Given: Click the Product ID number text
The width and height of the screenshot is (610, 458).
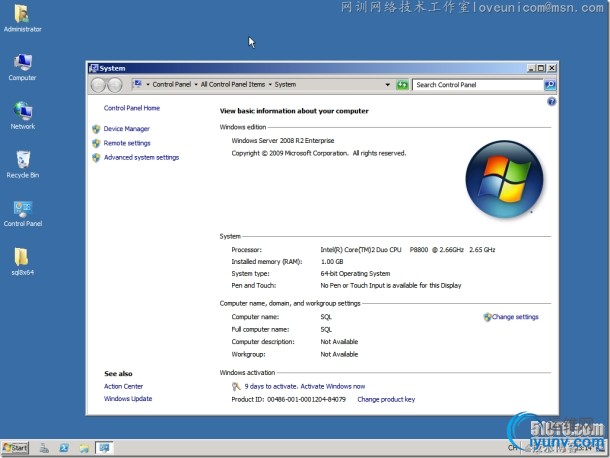Looking at the screenshot, I should 306,399.
